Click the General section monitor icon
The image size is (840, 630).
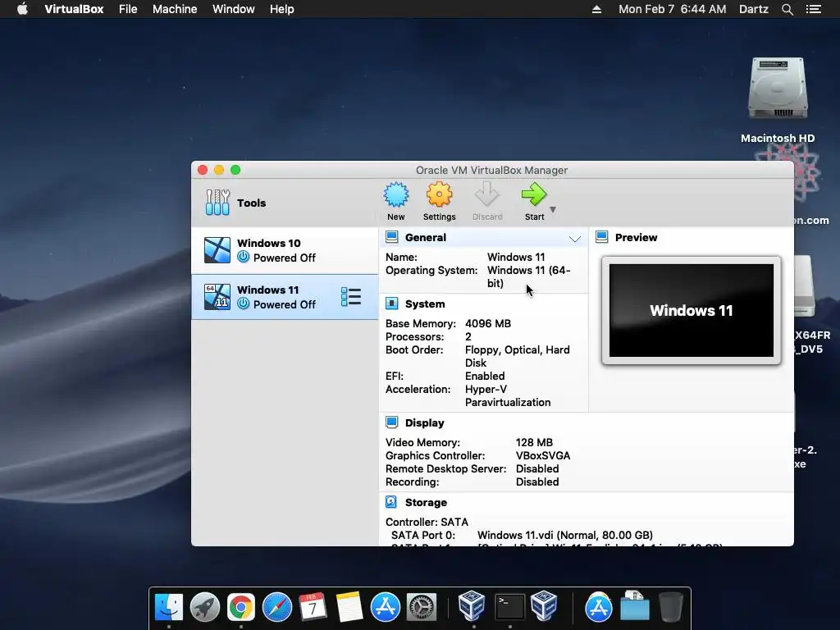[x=391, y=237]
